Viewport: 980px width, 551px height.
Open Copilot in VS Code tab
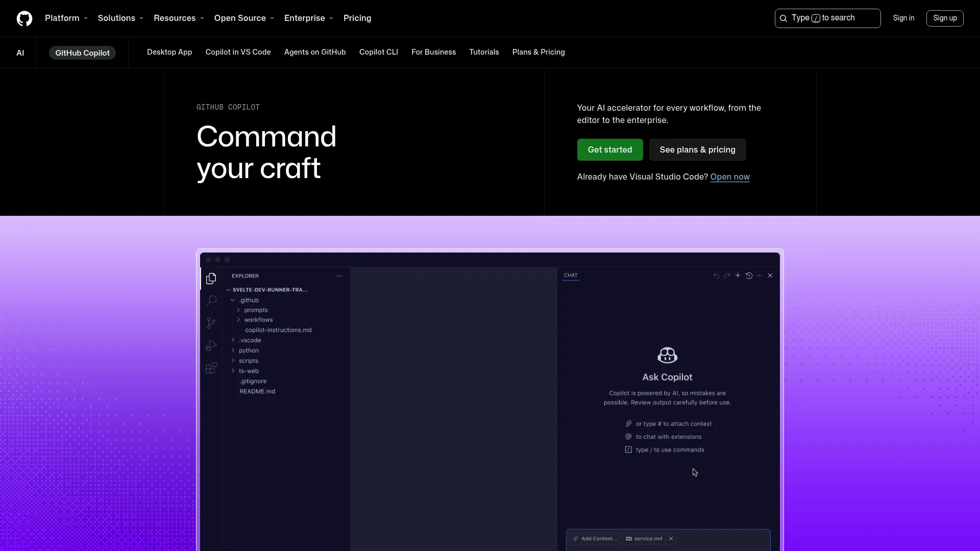(238, 52)
